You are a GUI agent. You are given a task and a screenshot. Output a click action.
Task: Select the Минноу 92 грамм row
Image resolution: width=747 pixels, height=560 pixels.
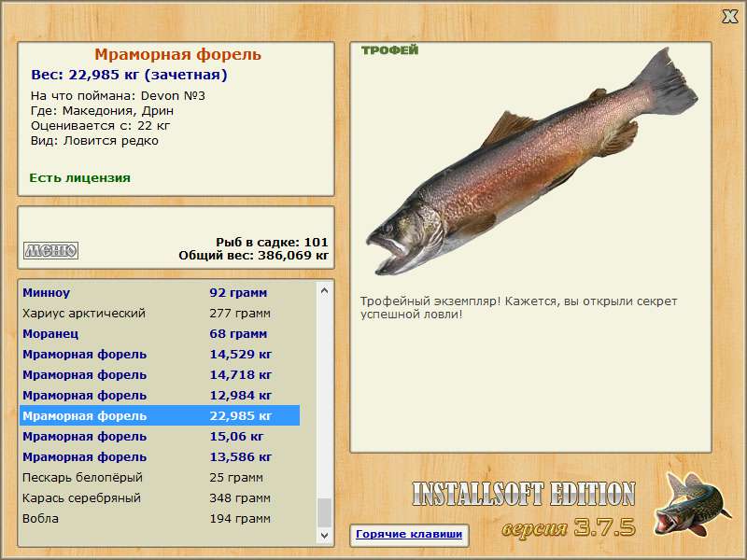tap(160, 293)
